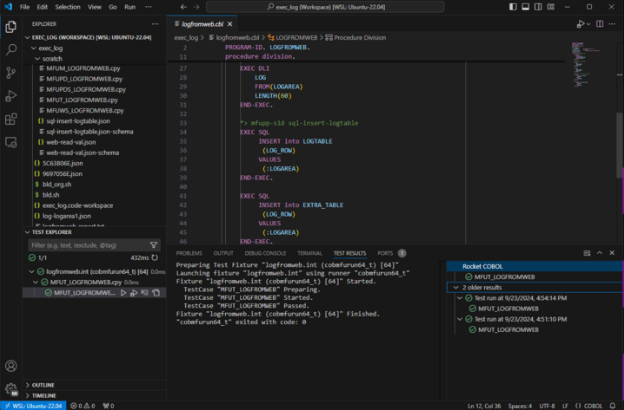Toggle the bottom panel visibility
This screenshot has height=410, width=624.
(526, 7)
